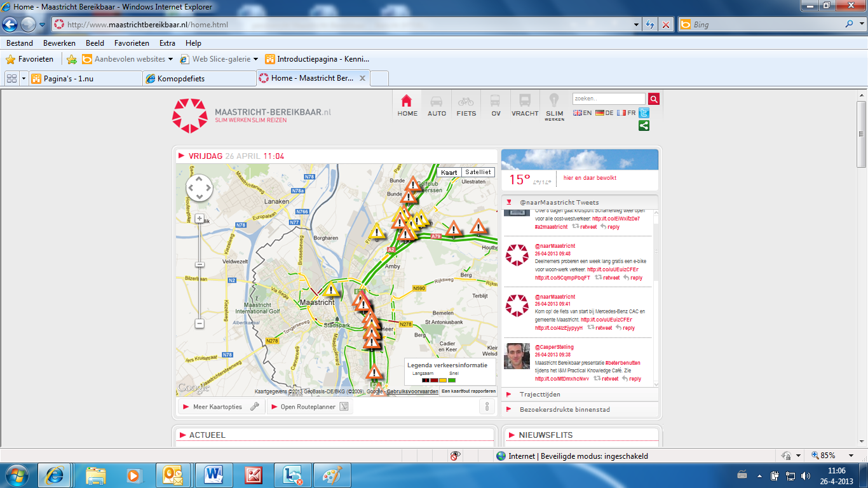The height and width of the screenshot is (488, 868).
Task: Click the volume icon in system tray
Action: 806,476
